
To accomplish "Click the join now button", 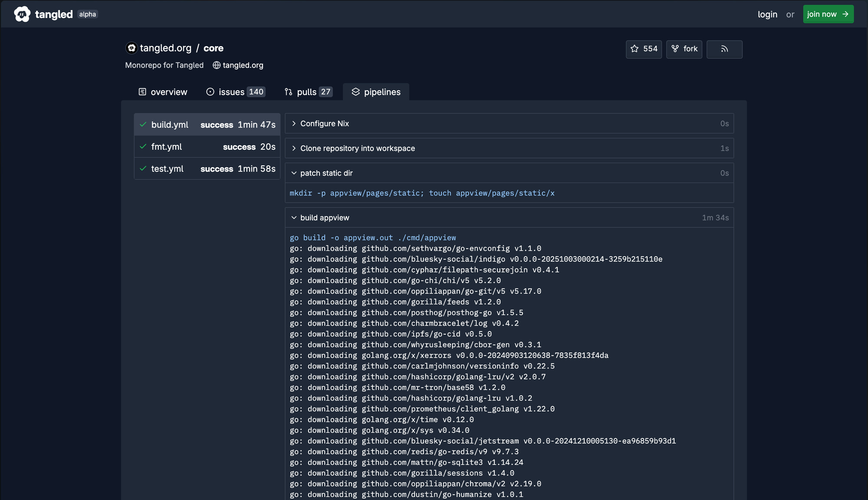I will [828, 14].
